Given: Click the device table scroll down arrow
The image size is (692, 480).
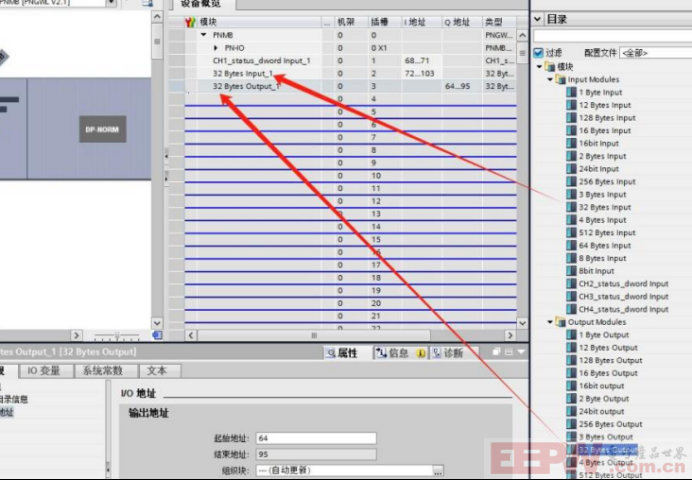Looking at the screenshot, I should tap(523, 323).
